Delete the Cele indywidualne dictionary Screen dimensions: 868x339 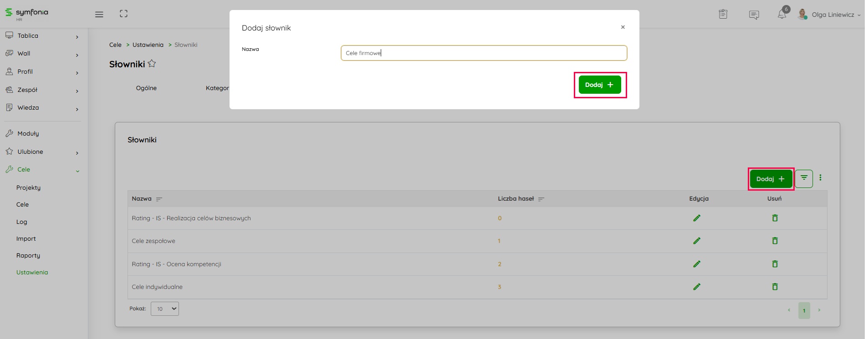coord(775,287)
